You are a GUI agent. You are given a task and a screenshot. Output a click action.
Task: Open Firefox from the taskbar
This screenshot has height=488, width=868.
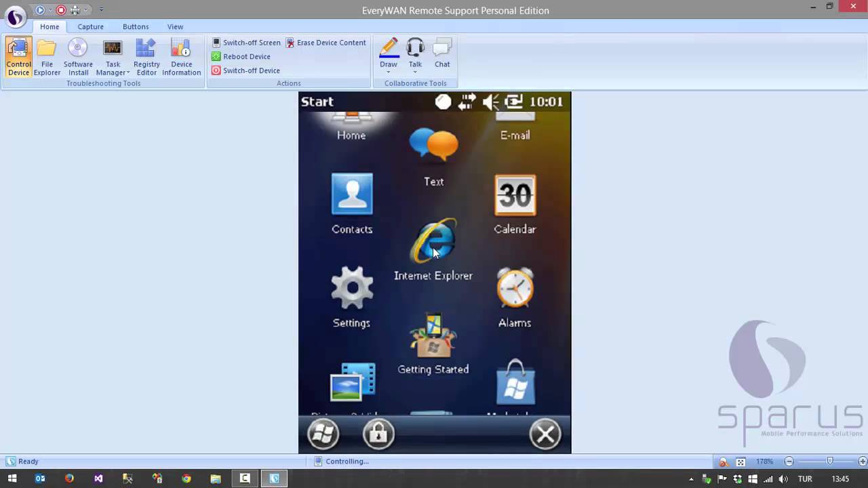(69, 479)
